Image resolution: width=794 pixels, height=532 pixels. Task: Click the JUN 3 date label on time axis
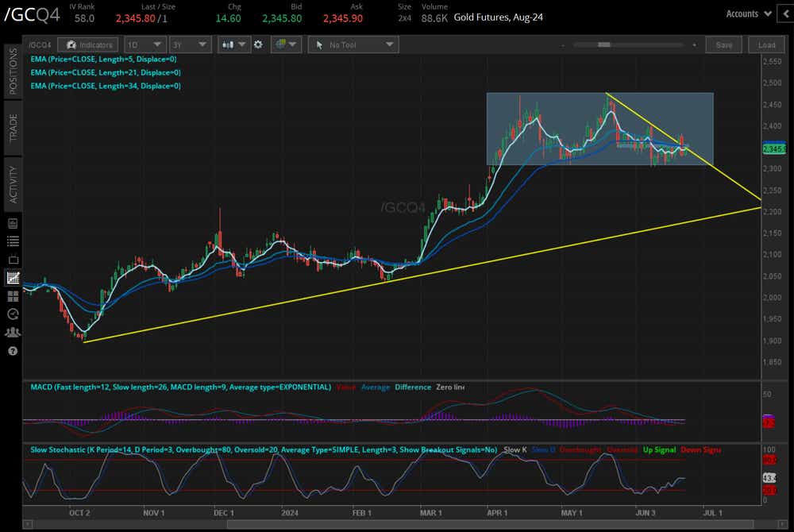(645, 513)
